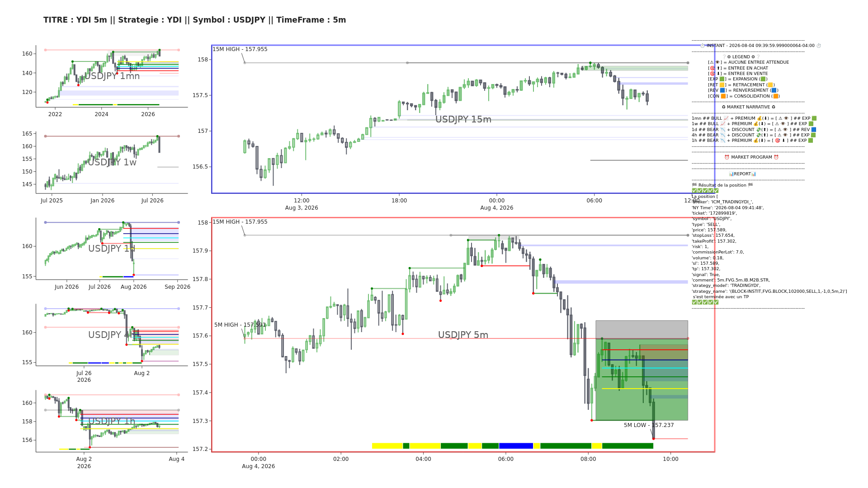868x488 pixels.
Task: Click the stopwatch icon left of INSTANT
Action: pos(703,46)
